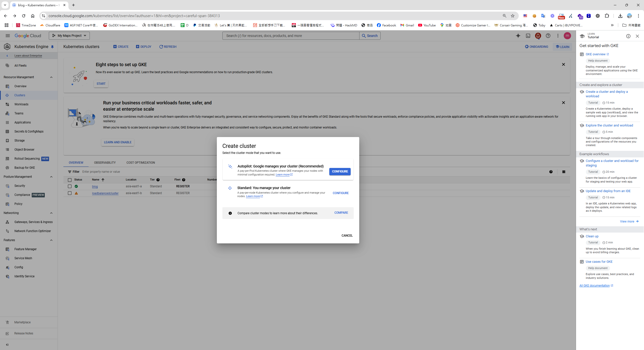Click the Workloads sidebar icon
The height and width of the screenshot is (350, 644).
point(7,104)
